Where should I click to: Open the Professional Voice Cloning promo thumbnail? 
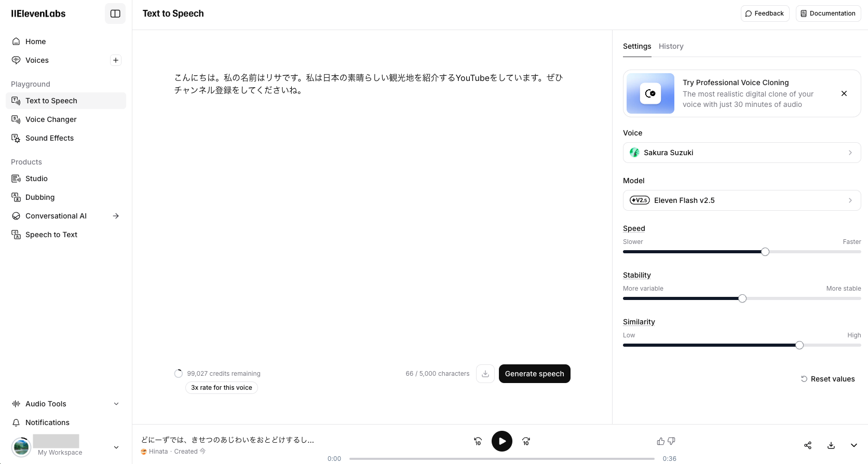[650, 93]
